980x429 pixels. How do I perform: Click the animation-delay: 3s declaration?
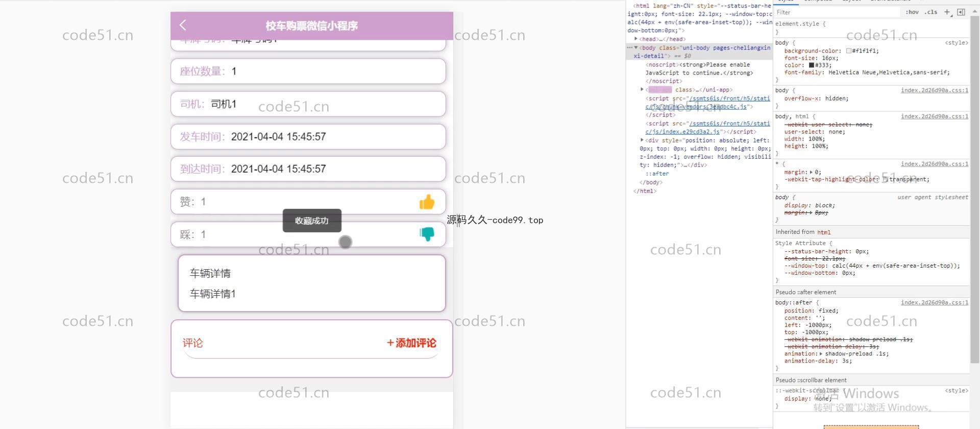pyautogui.click(x=818, y=361)
